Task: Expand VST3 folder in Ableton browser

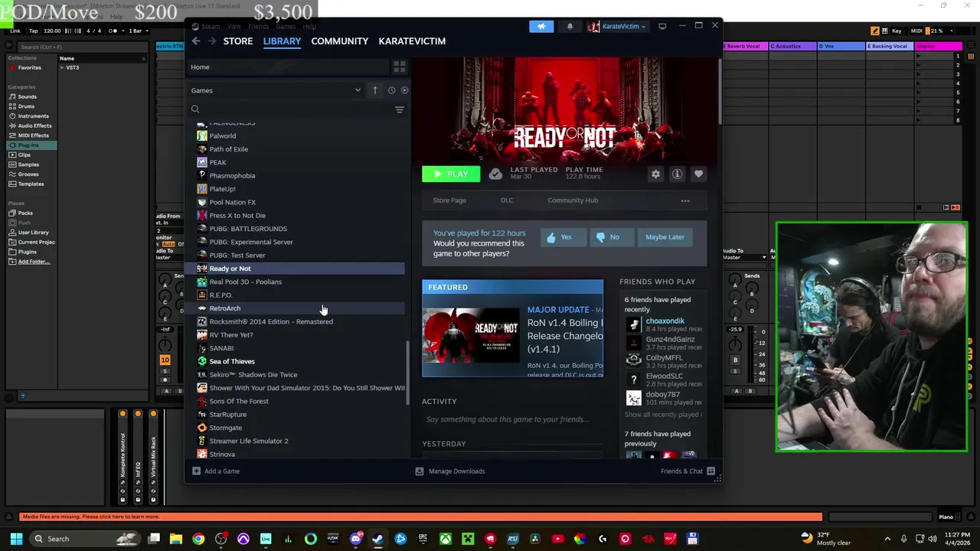Action: 62,68
